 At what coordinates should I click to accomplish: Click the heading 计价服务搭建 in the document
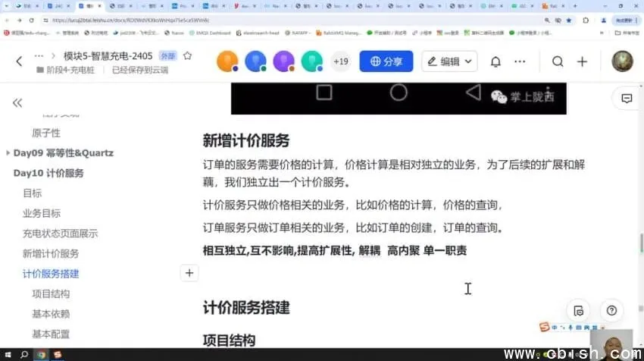(x=246, y=308)
